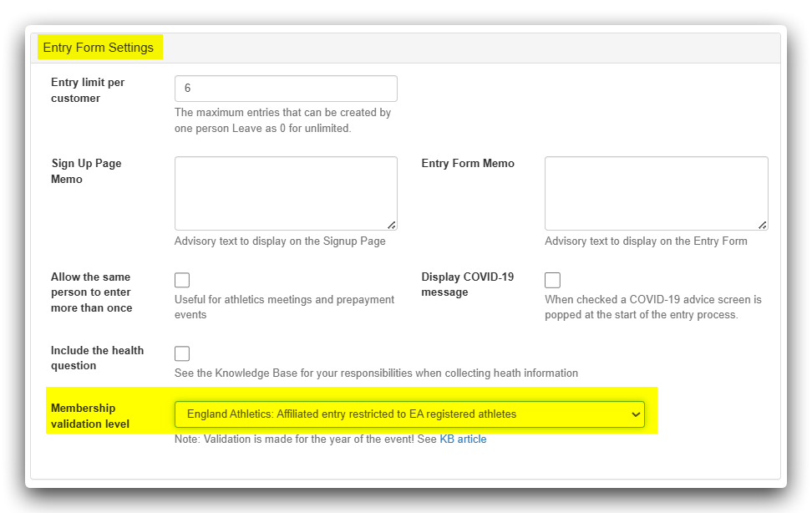This screenshot has height=513, width=812.
Task: Click the Entry Form Memo label
Action: pyautogui.click(x=468, y=164)
